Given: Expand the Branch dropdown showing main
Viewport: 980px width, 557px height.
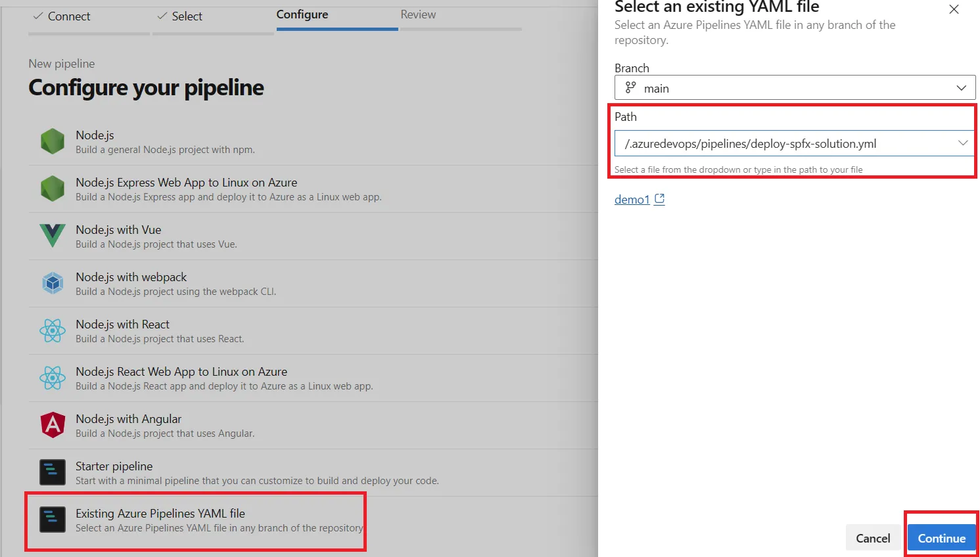Looking at the screenshot, I should click(795, 88).
